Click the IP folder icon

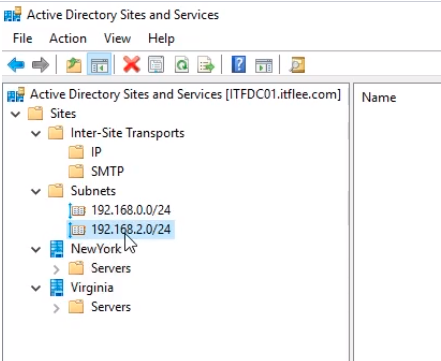[x=76, y=152]
